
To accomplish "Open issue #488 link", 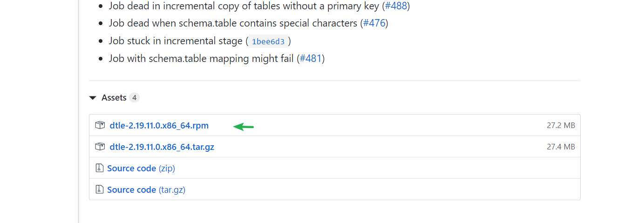I will pos(396,6).
